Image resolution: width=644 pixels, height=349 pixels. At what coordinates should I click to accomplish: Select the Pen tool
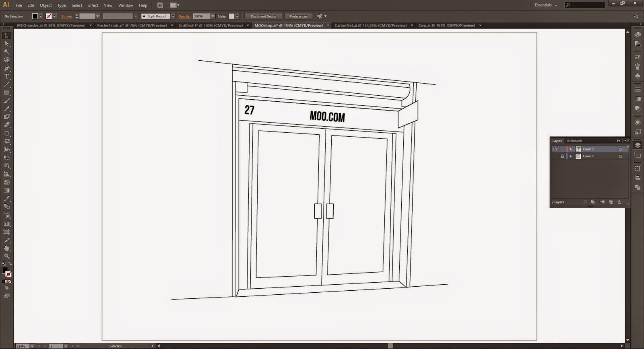[6, 68]
